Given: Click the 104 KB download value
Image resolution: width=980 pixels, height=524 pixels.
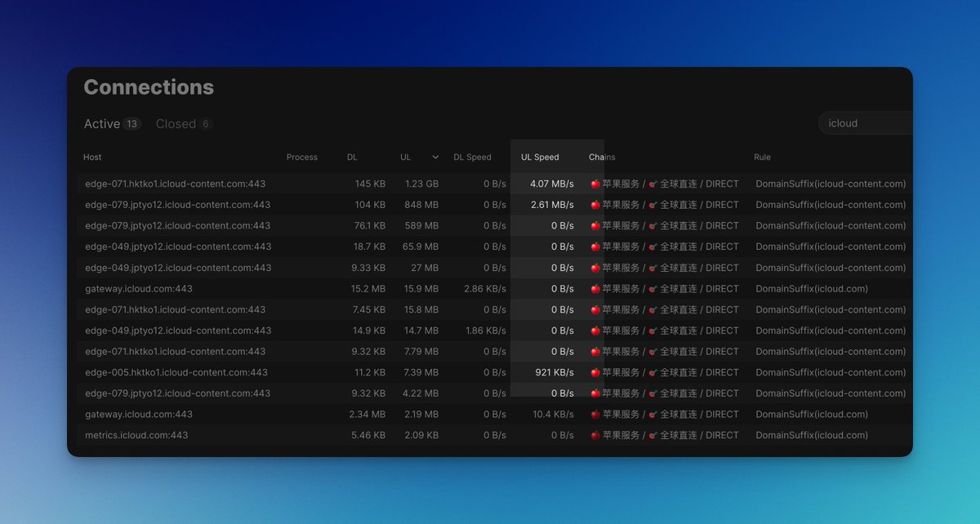Looking at the screenshot, I should pyautogui.click(x=370, y=205).
